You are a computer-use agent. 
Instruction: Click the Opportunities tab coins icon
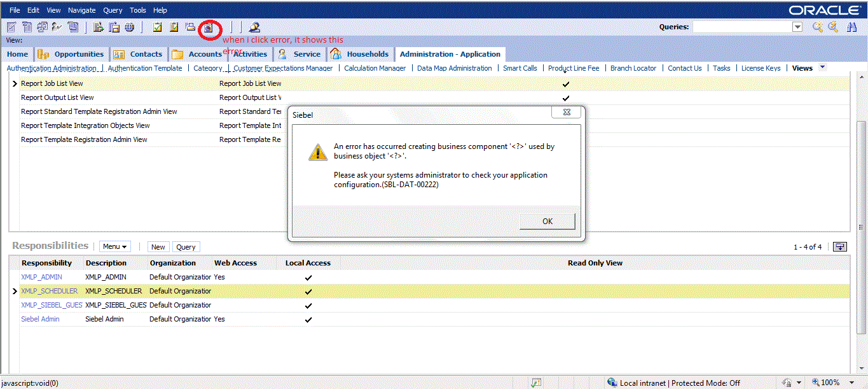(43, 54)
